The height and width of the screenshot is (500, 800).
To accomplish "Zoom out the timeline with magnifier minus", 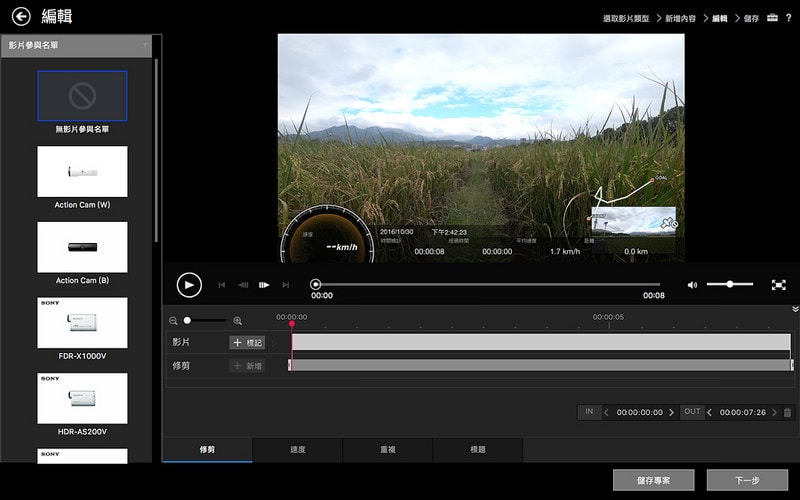I will (173, 321).
